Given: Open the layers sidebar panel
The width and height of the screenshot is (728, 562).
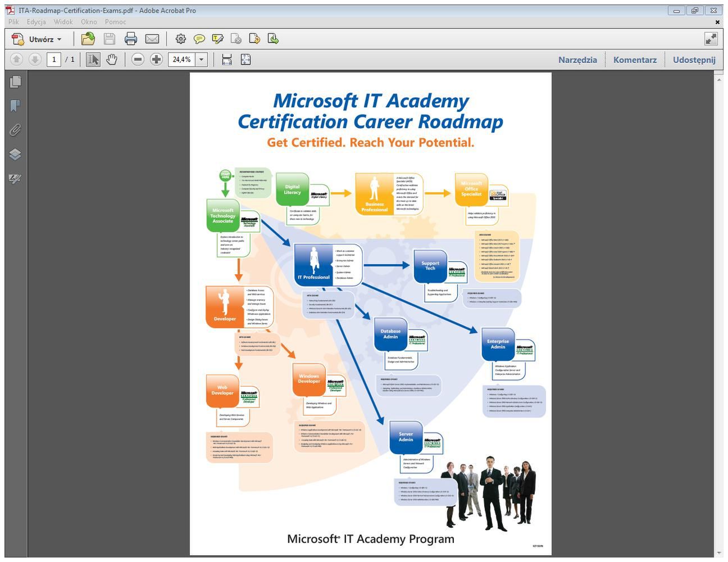Looking at the screenshot, I should [16, 154].
